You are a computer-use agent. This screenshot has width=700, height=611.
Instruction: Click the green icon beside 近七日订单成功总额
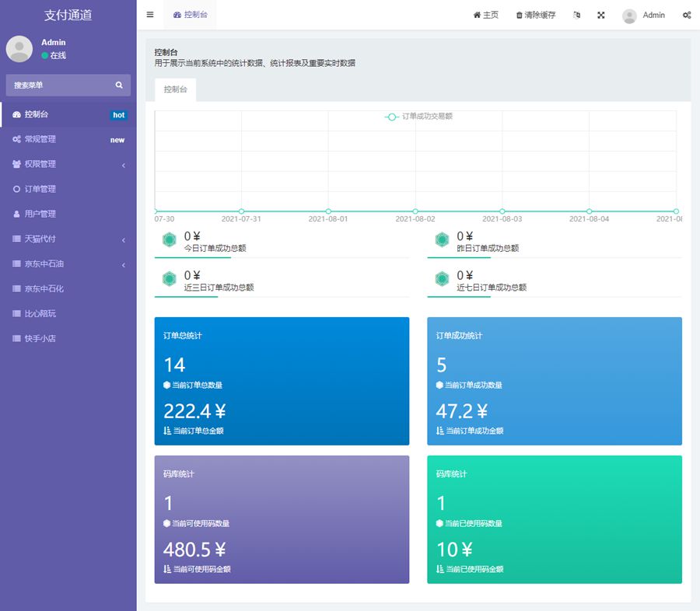(442, 279)
